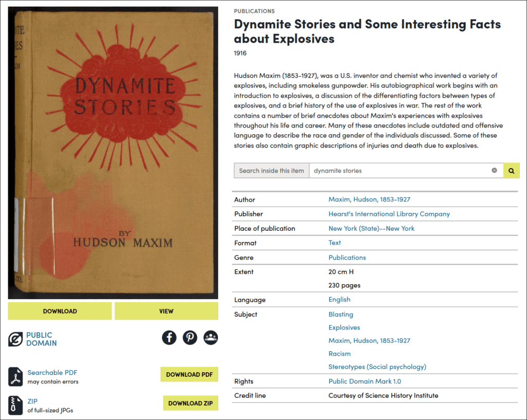The width and height of the screenshot is (527, 420).
Task: Open the Searchable PDF link
Action: [x=52, y=372]
